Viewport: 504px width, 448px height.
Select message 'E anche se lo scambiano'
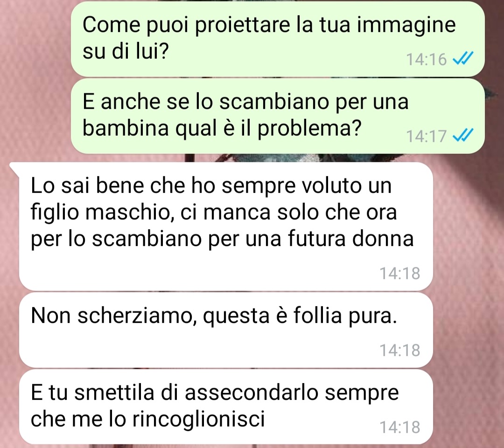click(278, 116)
